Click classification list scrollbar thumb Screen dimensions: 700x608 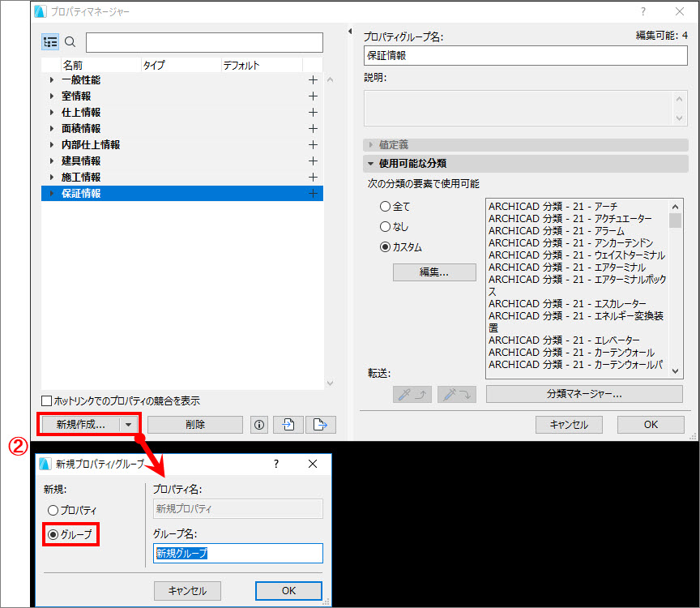click(675, 221)
